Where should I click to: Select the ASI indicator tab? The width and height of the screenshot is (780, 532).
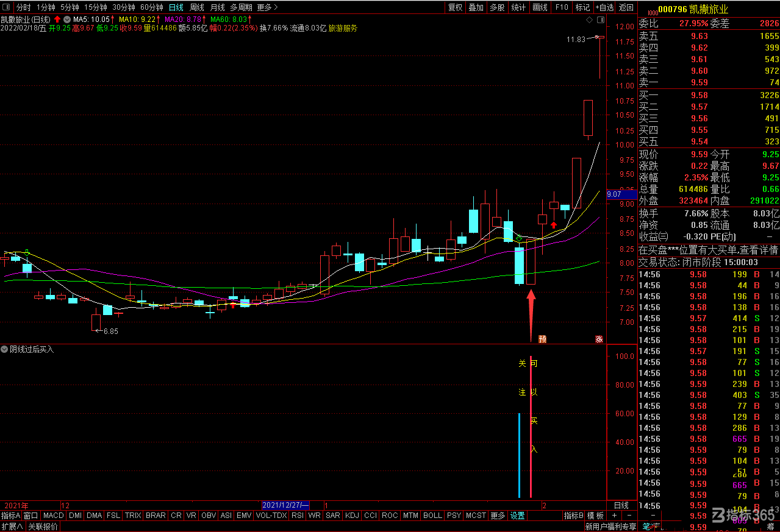tap(226, 516)
